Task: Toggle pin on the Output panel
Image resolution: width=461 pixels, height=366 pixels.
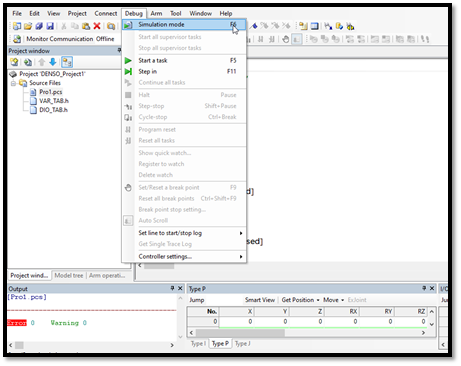Action: click(x=172, y=288)
